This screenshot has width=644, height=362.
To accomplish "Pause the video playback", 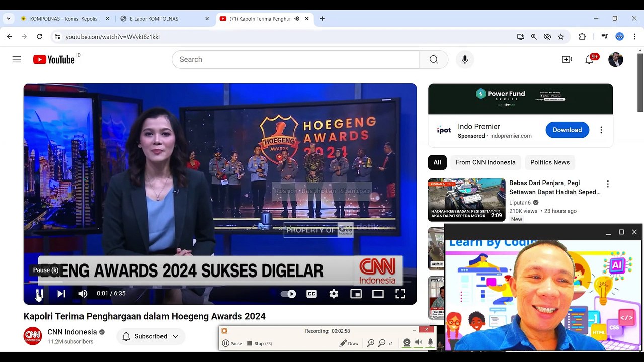I will (39, 294).
